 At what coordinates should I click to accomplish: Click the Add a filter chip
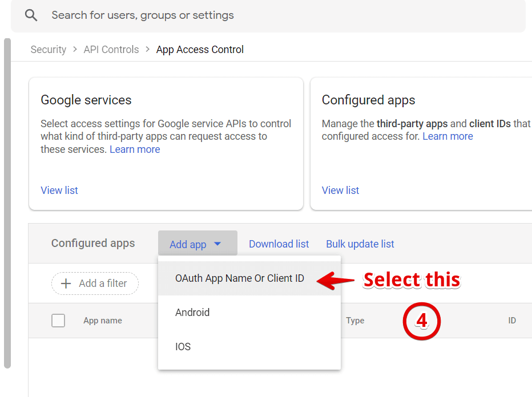95,283
